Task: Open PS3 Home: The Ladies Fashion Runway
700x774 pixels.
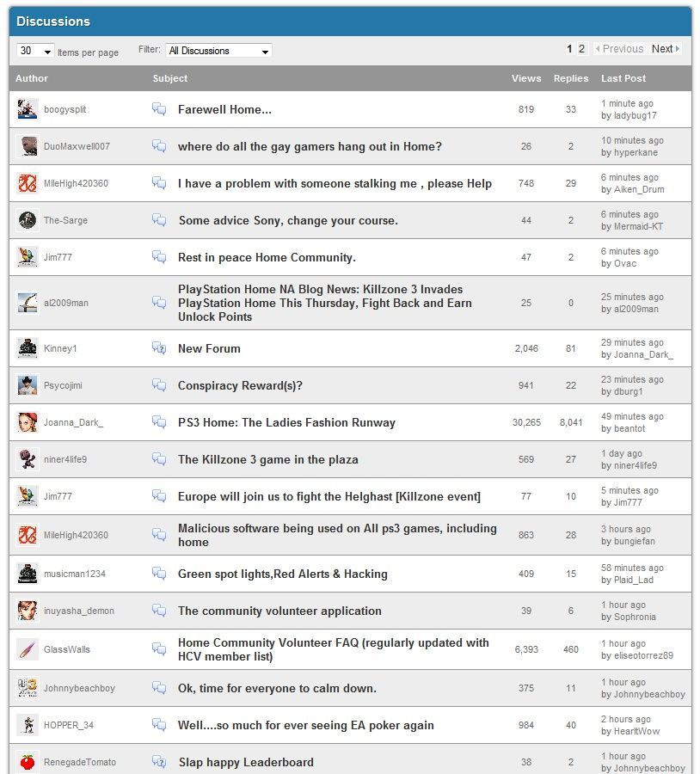Action: click(287, 422)
